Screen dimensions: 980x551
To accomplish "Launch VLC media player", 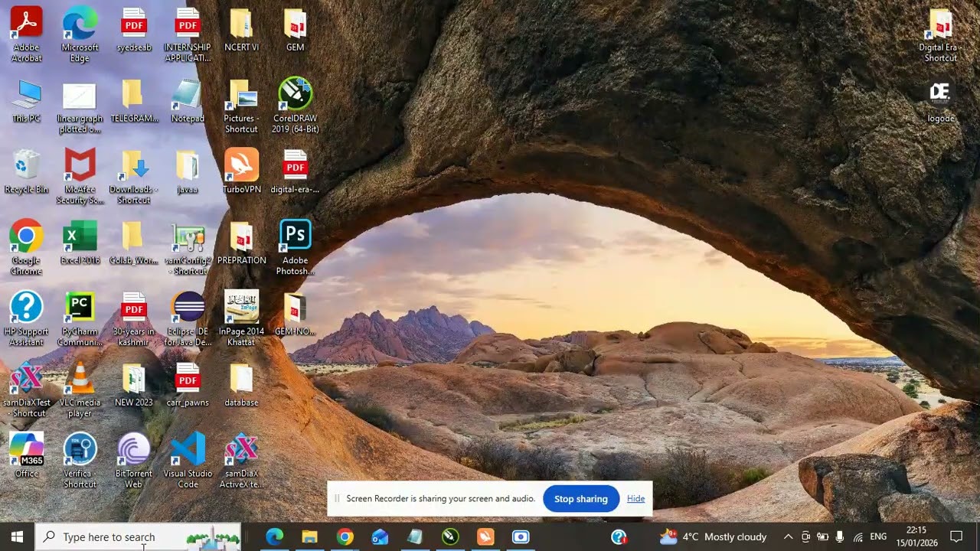I will coord(80,390).
